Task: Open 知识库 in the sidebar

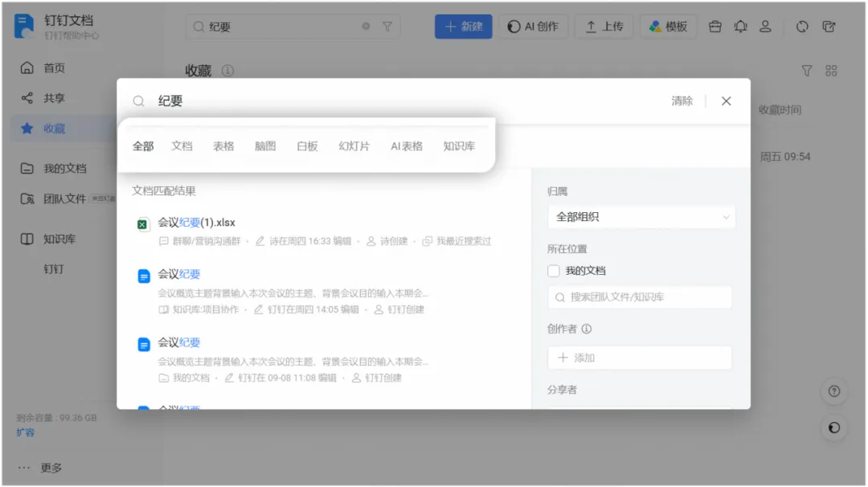Action: 59,239
